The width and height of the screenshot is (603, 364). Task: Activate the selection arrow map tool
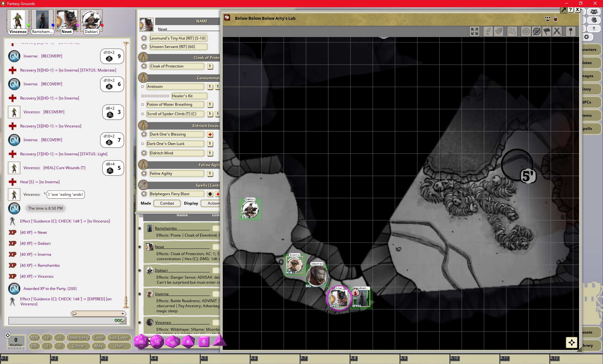[x=512, y=31]
